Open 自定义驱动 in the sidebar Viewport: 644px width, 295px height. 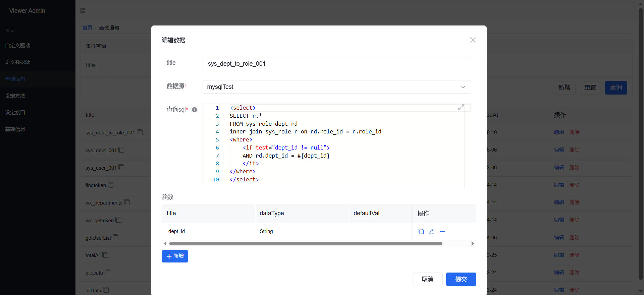pyautogui.click(x=18, y=46)
